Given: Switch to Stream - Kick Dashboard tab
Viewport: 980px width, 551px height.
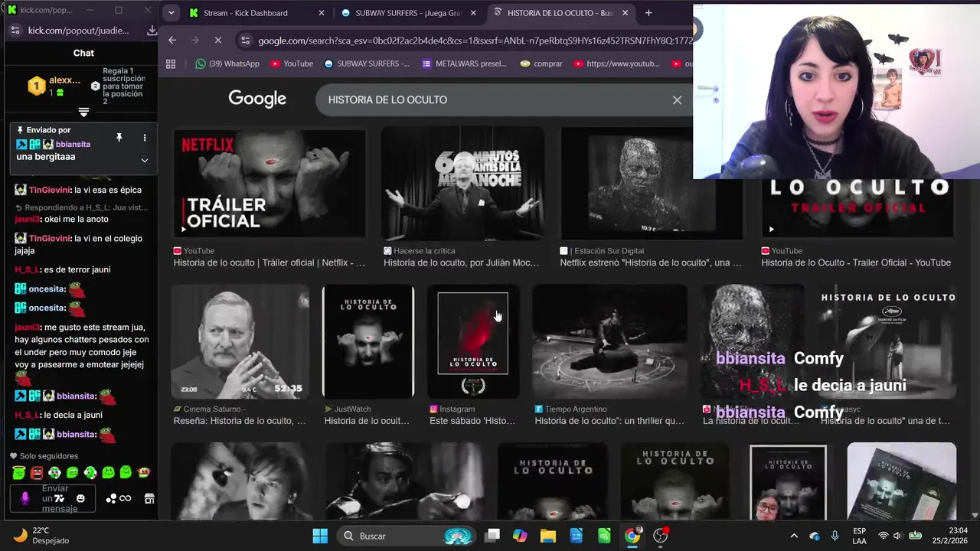Looking at the screenshot, I should (x=245, y=13).
